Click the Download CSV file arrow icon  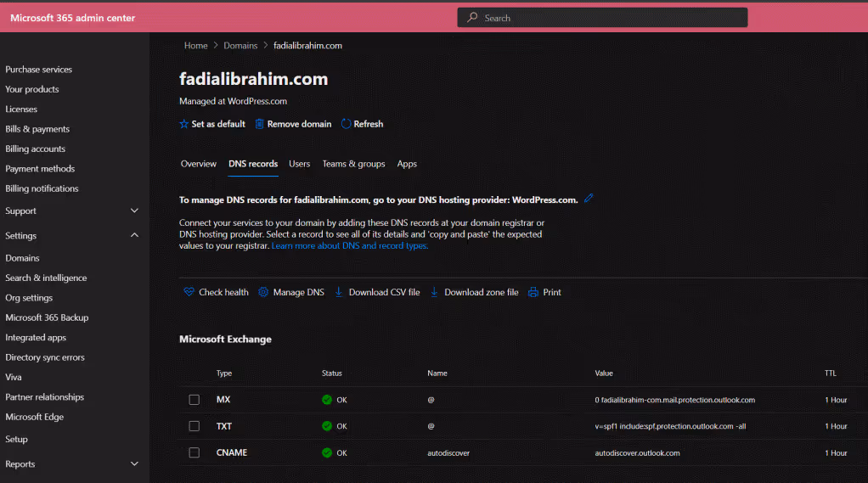(x=339, y=292)
